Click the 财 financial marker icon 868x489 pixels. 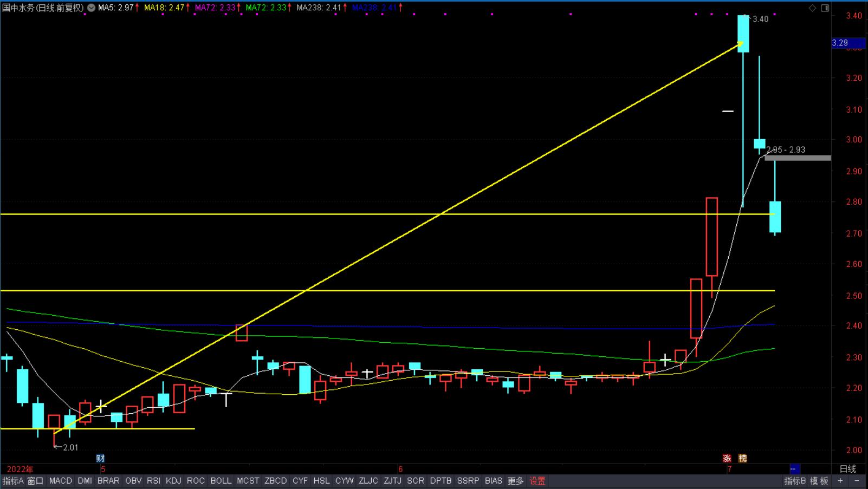pos(100,458)
